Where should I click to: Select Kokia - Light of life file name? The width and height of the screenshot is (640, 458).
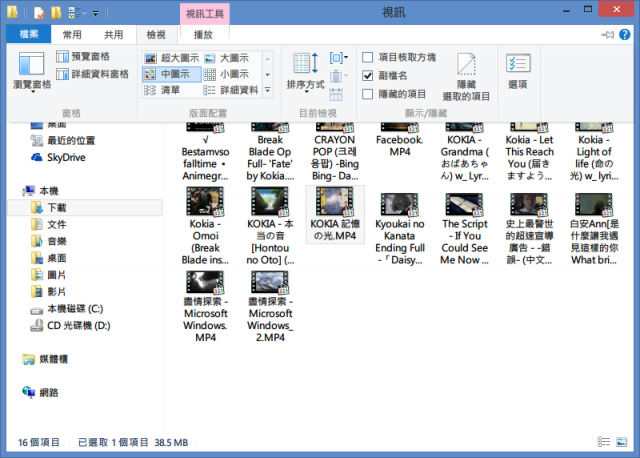594,158
